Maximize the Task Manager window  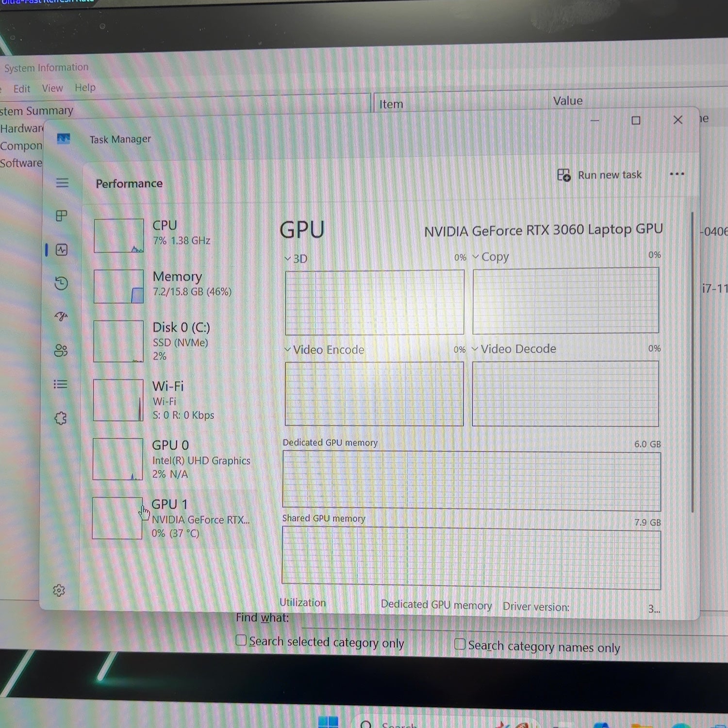(x=636, y=120)
